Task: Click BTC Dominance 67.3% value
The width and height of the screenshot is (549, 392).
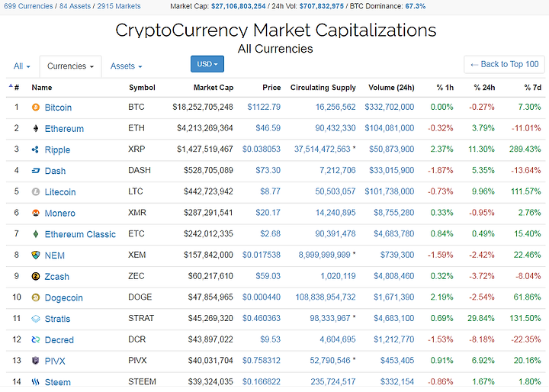Action: 416,6
